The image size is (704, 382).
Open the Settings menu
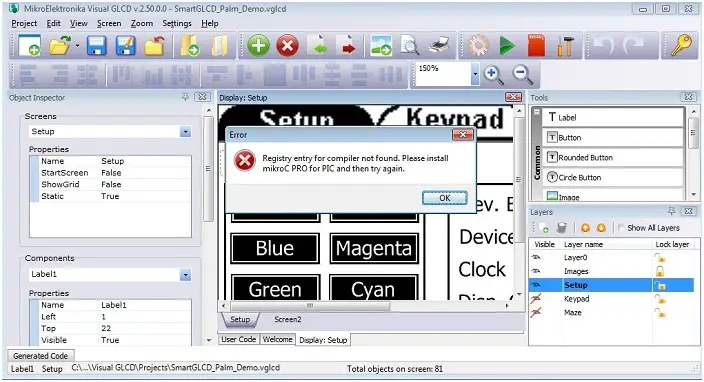[176, 23]
